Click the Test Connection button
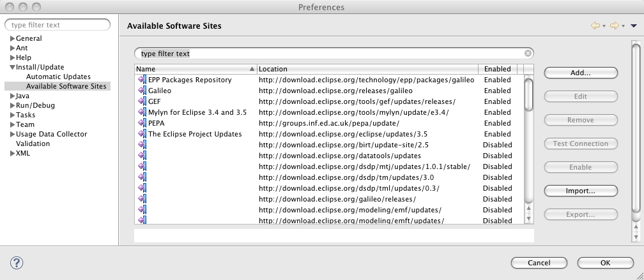 point(581,144)
